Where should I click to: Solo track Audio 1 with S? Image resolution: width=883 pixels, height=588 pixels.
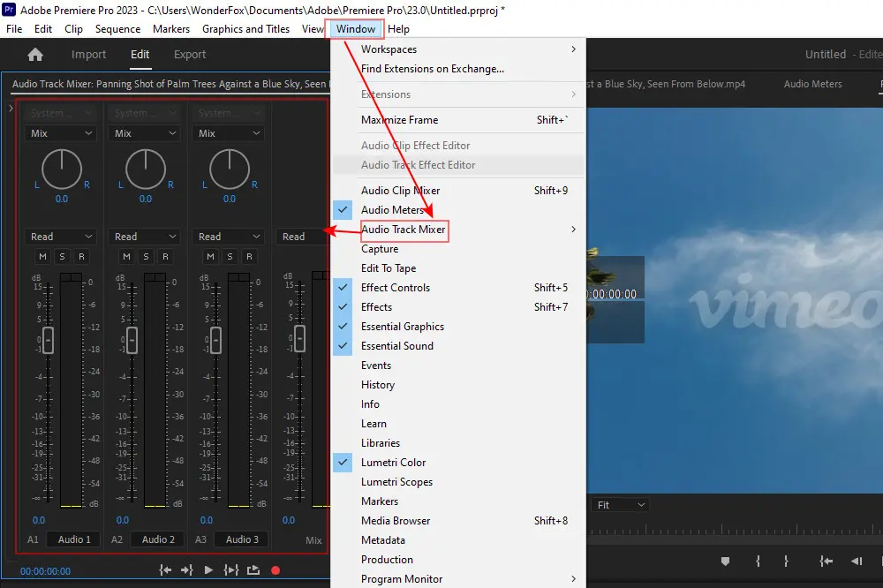tap(62, 256)
